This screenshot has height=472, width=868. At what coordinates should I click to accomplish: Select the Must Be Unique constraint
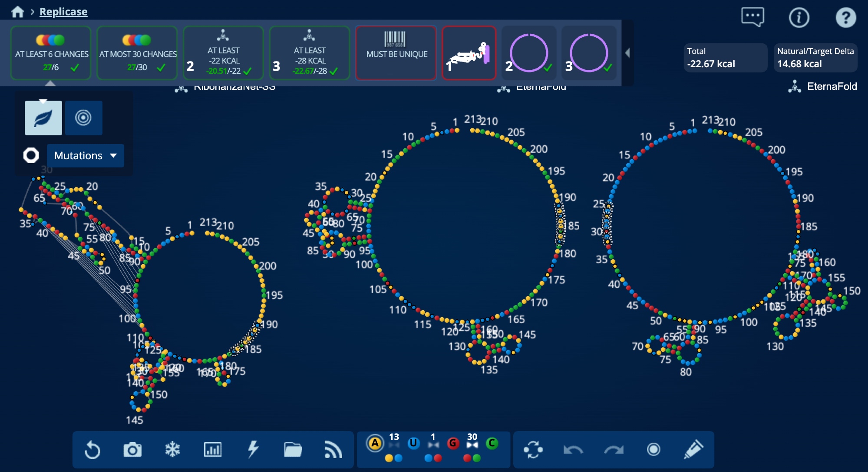(x=396, y=53)
